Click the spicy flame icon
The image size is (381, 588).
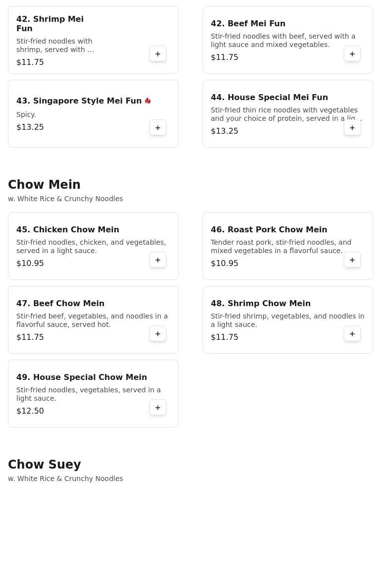(148, 101)
